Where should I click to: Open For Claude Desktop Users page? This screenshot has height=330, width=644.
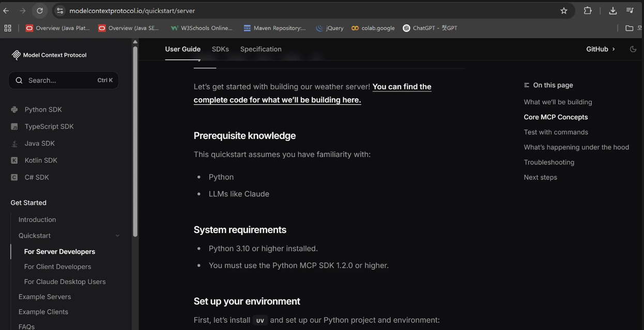[x=65, y=281]
